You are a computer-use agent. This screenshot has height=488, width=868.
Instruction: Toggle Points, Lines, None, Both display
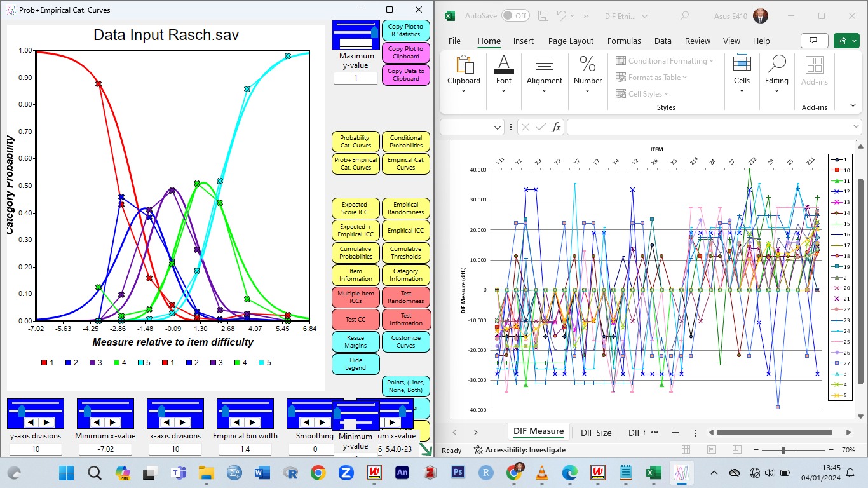[405, 386]
